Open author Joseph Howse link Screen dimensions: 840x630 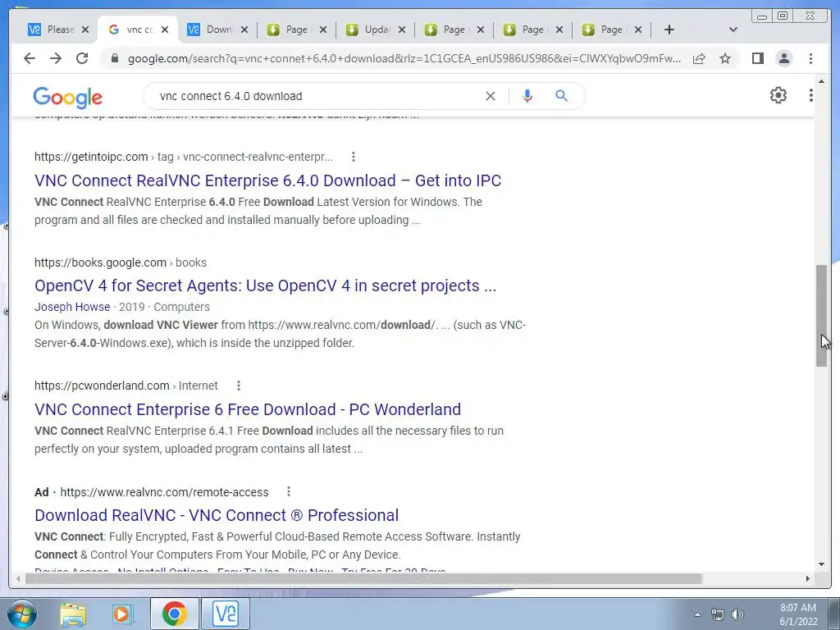click(72, 307)
